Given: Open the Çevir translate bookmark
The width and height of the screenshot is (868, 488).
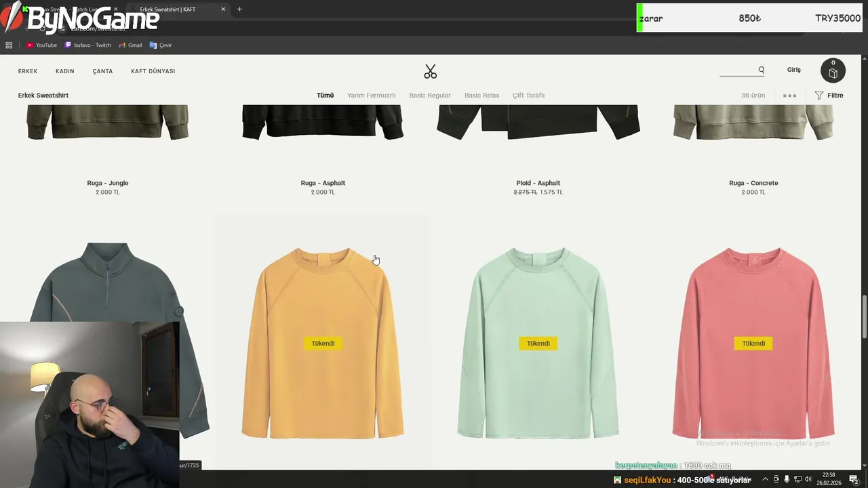Looking at the screenshot, I should point(161,45).
